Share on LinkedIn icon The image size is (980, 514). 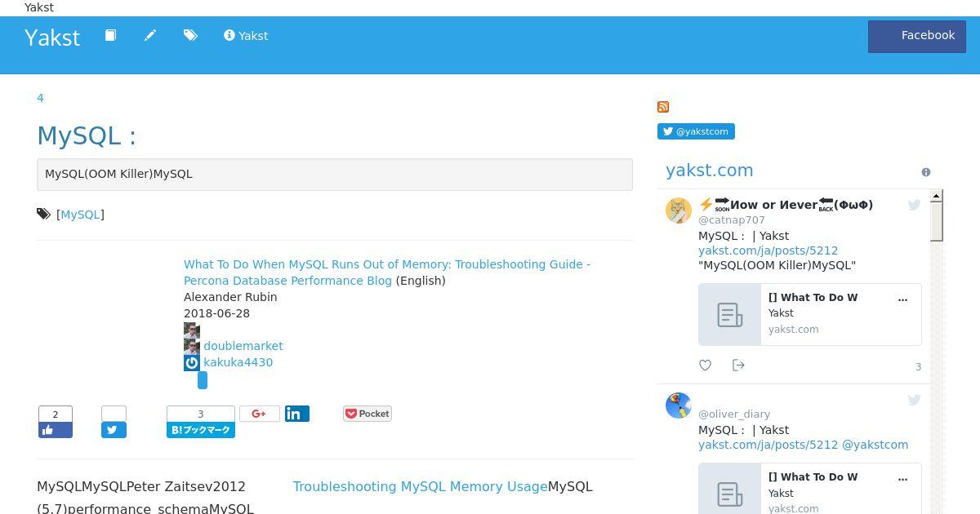297,414
